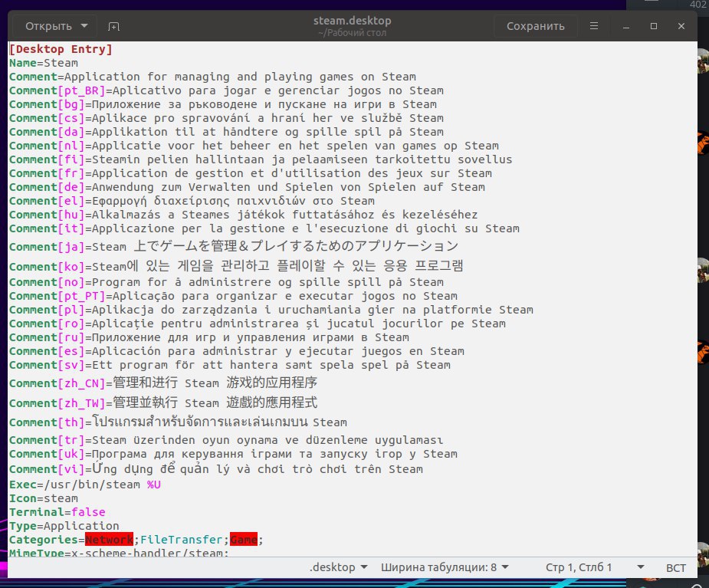Click the Стр 1, Стлб 1 position indicator
Viewport: 709px width, 588px height.
pyautogui.click(x=579, y=567)
